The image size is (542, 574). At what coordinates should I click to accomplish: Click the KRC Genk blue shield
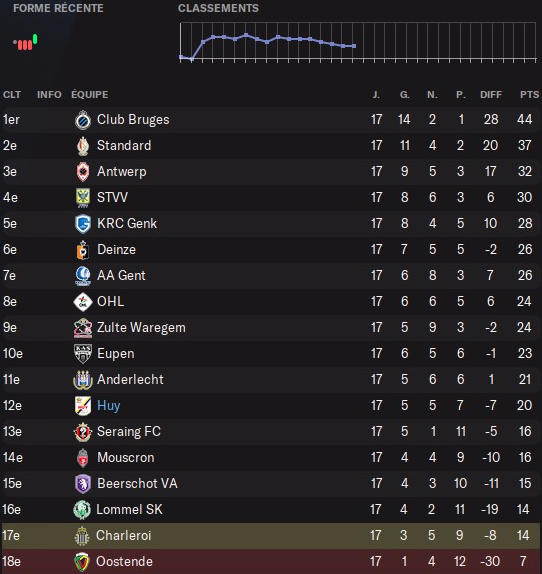point(83,224)
